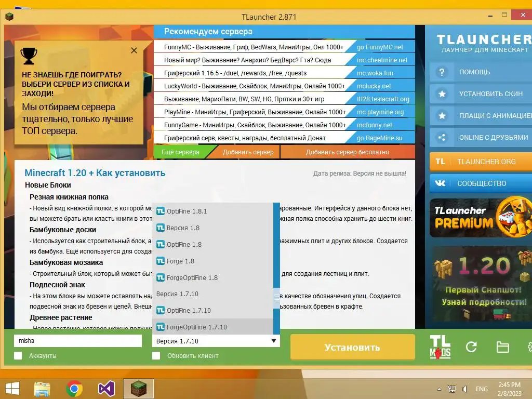
Task: Open Установить скин sidebar button
Action: pyautogui.click(x=481, y=94)
